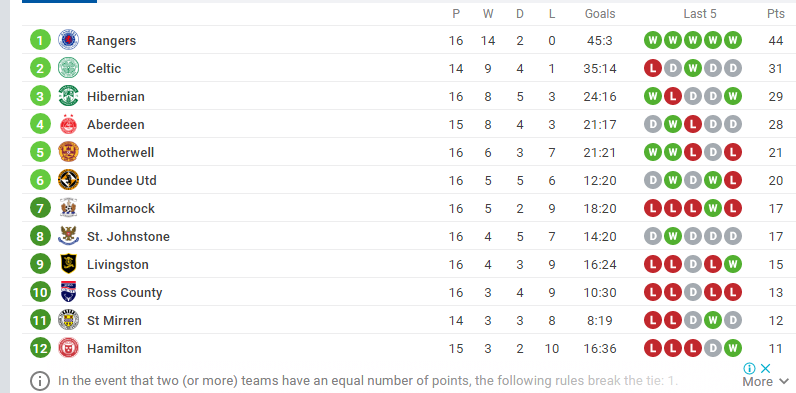This screenshot has width=796, height=393.
Task: Open the Kilmarnock team link
Action: point(121,208)
